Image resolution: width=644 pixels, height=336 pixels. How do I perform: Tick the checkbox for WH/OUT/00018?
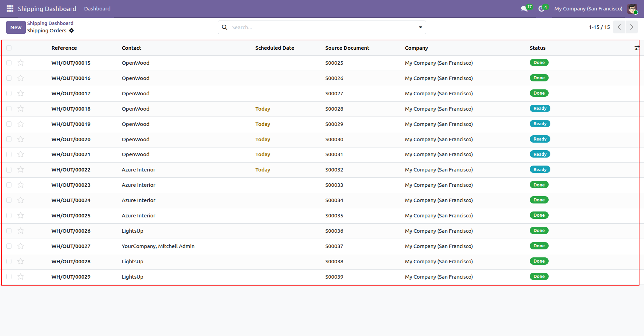(x=9, y=109)
